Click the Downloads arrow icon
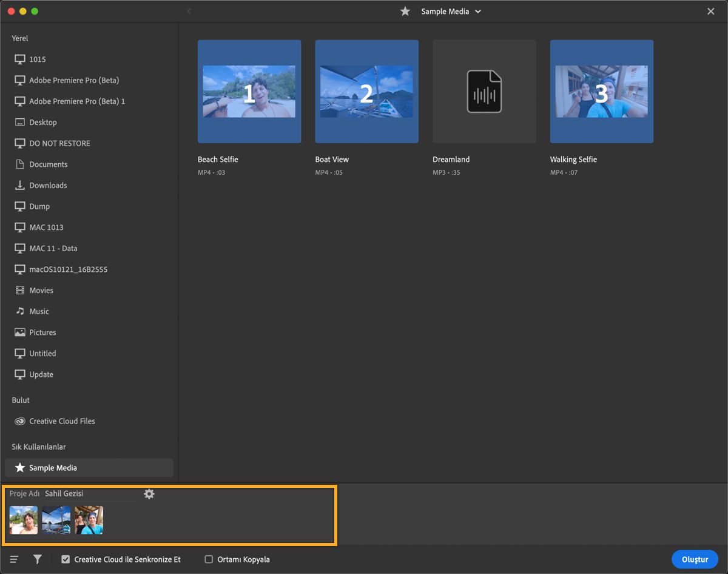728x574 pixels. (20, 185)
